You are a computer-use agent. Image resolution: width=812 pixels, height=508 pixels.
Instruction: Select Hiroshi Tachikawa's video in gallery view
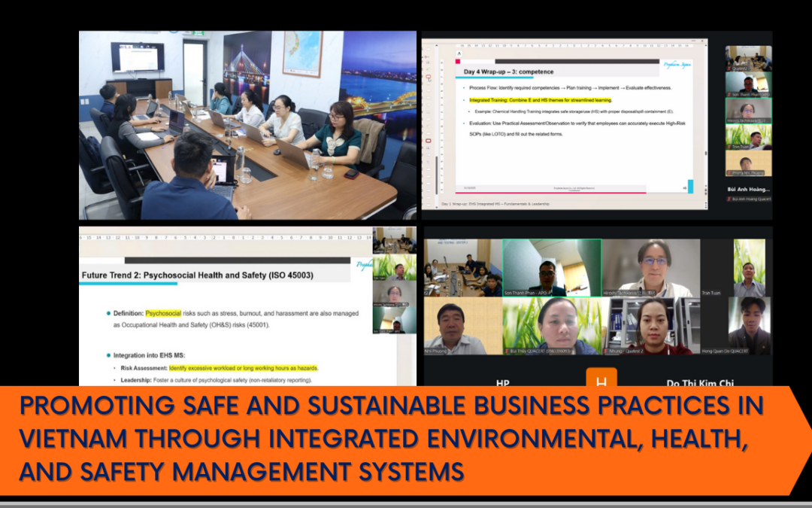651,268
